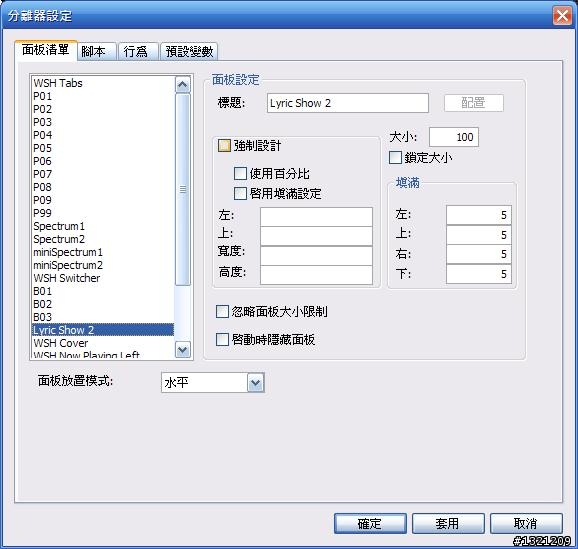Select WSH Cover in panel list
Viewport: 578px width, 549px height.
click(x=103, y=343)
